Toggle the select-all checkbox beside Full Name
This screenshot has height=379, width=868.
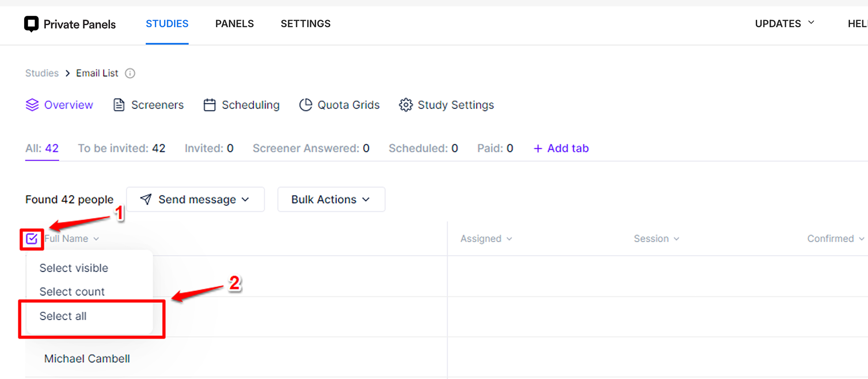(x=32, y=239)
